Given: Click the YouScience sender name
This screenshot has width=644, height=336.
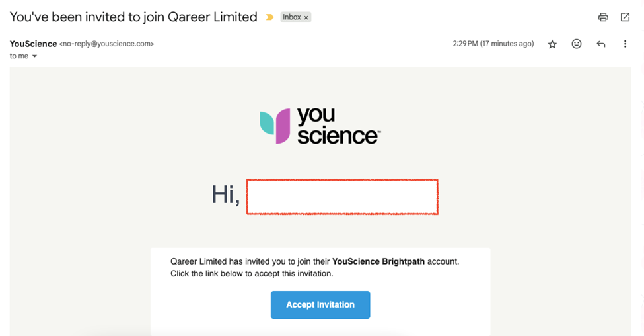Looking at the screenshot, I should (x=33, y=44).
